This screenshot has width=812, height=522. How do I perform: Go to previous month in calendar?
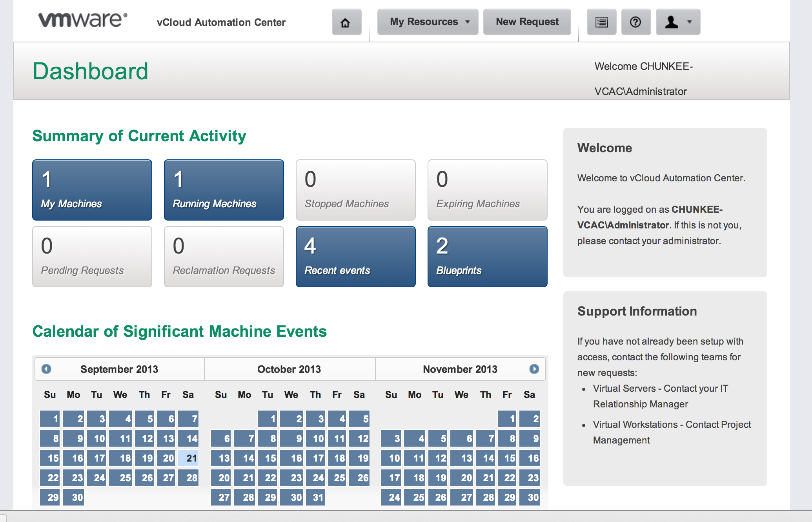point(46,369)
